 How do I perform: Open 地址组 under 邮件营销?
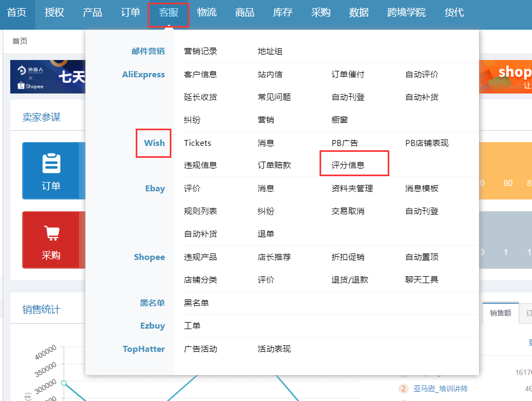(270, 51)
